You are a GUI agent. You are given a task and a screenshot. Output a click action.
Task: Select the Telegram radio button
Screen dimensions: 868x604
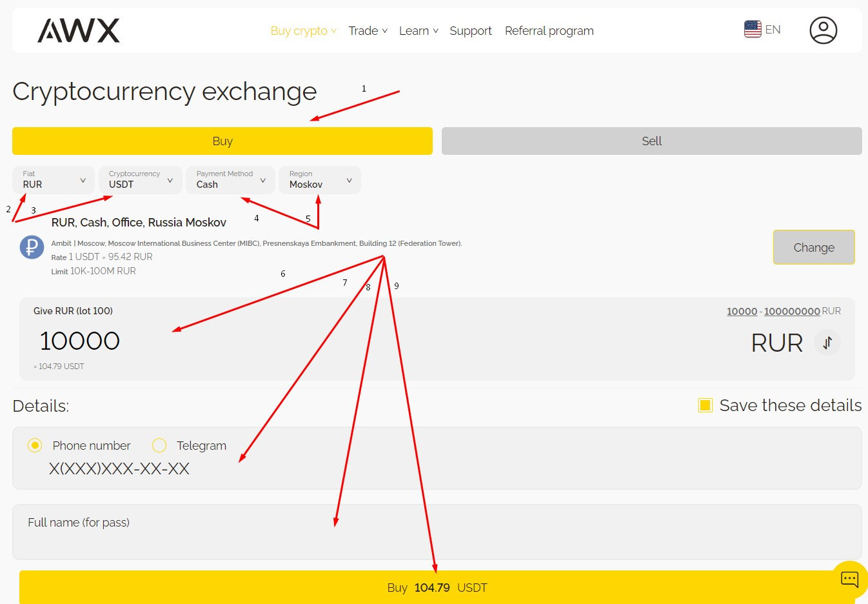click(x=159, y=445)
